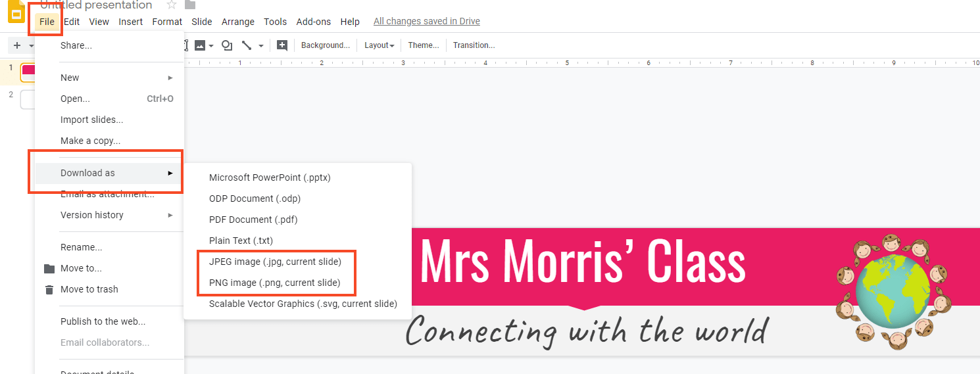Click the folder icon beside the title

click(190, 5)
